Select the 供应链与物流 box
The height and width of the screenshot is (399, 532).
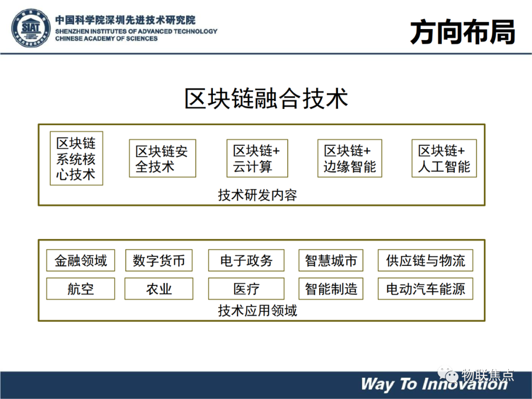(x=426, y=261)
